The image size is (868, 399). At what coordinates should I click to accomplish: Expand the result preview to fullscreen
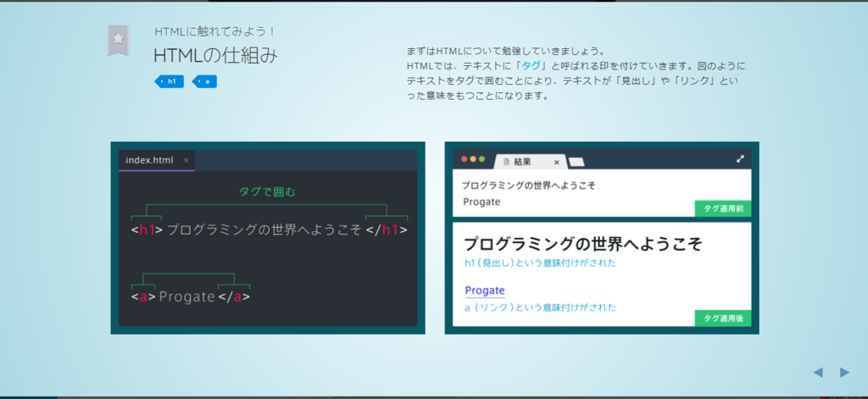740,158
